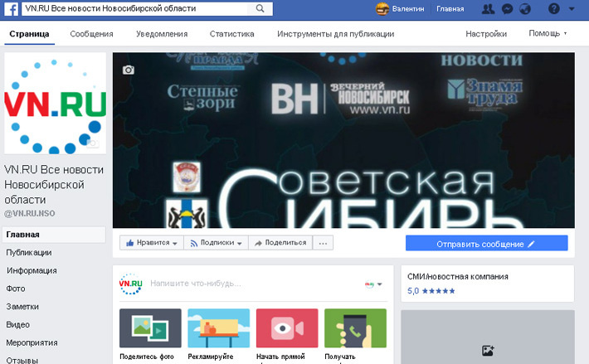The width and height of the screenshot is (589, 364).
Task: Click the Напишите что-нибудь post field
Action: click(x=195, y=284)
